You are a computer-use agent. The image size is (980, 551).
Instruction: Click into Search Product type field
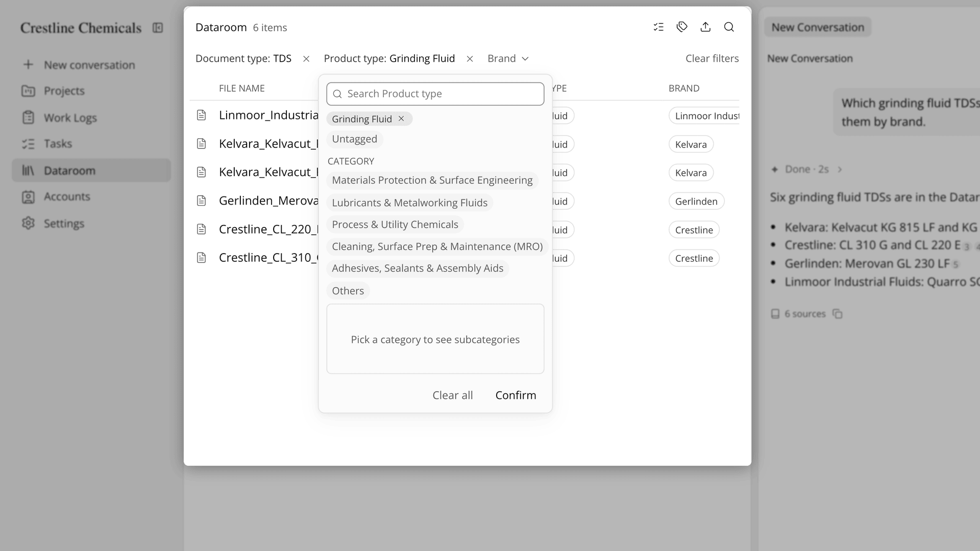(x=435, y=94)
